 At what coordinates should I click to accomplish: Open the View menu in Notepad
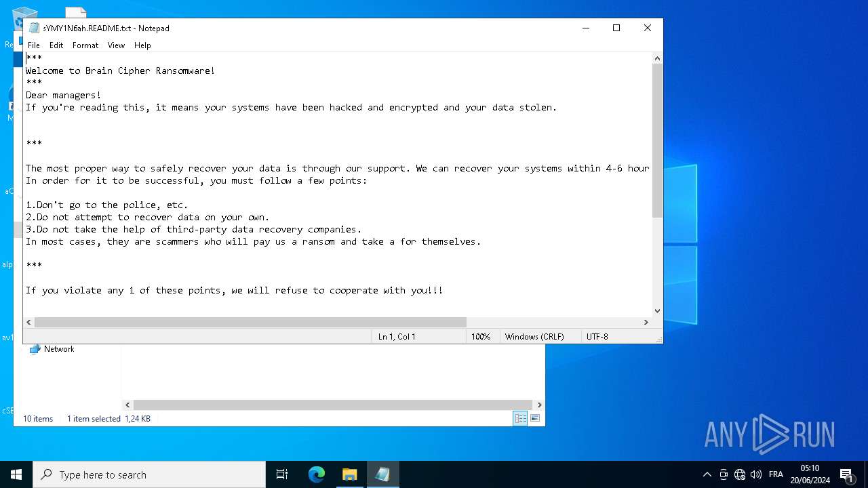(116, 45)
